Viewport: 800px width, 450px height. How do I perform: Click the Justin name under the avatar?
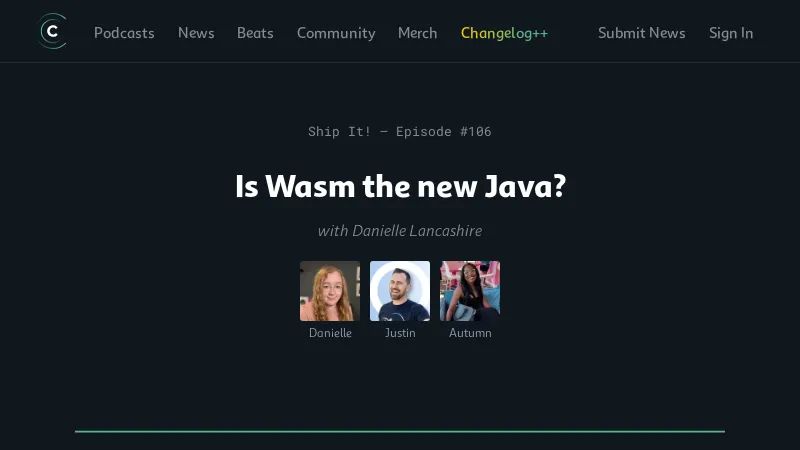[400, 333]
